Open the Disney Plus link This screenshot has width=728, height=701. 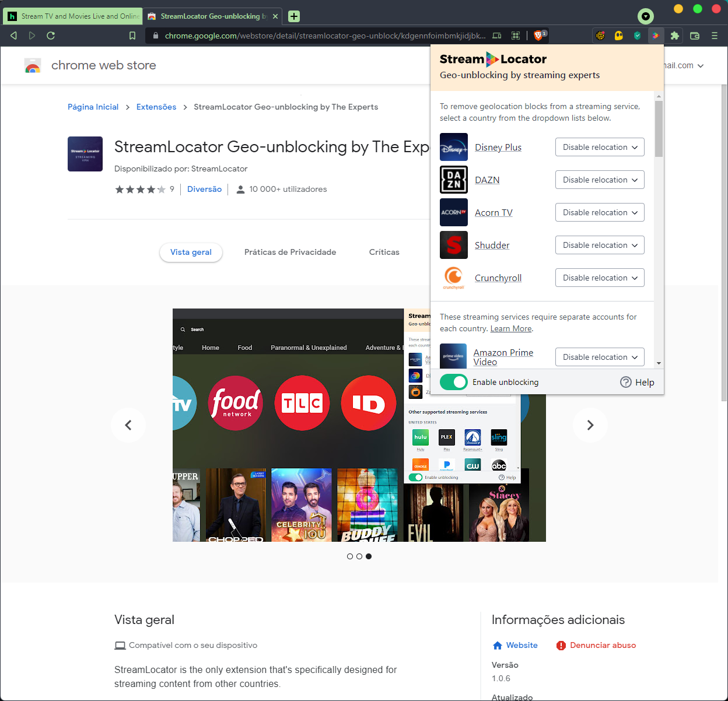coord(498,148)
